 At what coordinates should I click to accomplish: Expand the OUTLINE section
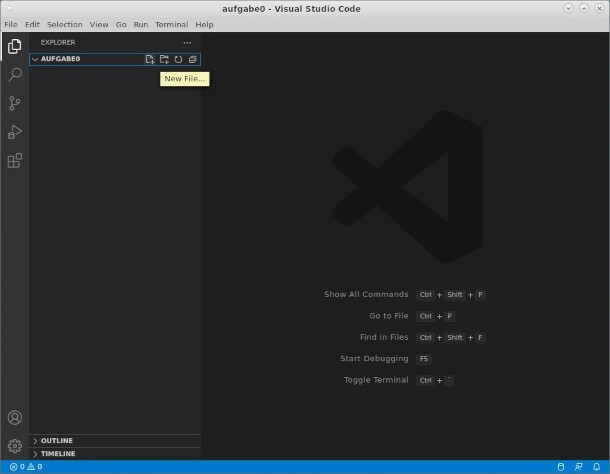(x=115, y=441)
